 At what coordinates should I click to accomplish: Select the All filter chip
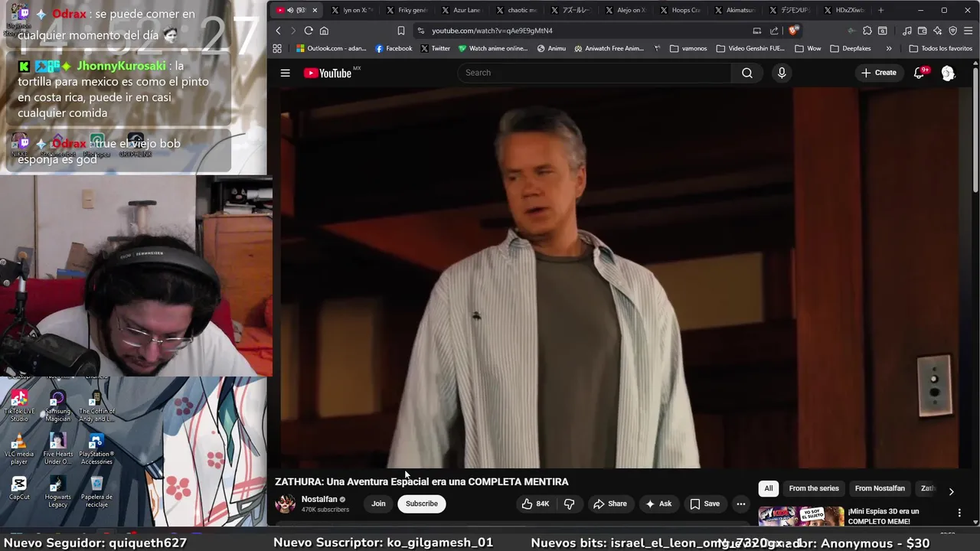(x=769, y=488)
